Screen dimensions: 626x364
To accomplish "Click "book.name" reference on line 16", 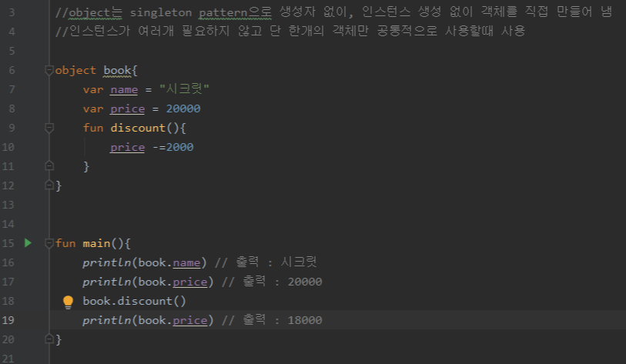I will [x=169, y=262].
